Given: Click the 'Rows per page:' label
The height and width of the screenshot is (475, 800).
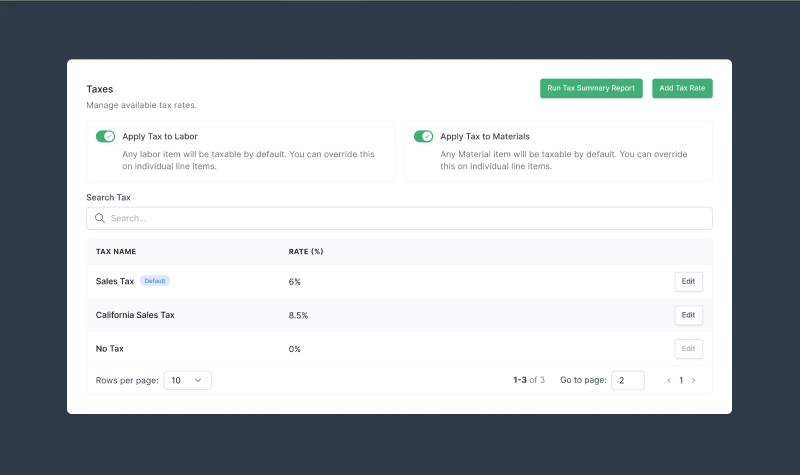Looking at the screenshot, I should click(127, 381).
